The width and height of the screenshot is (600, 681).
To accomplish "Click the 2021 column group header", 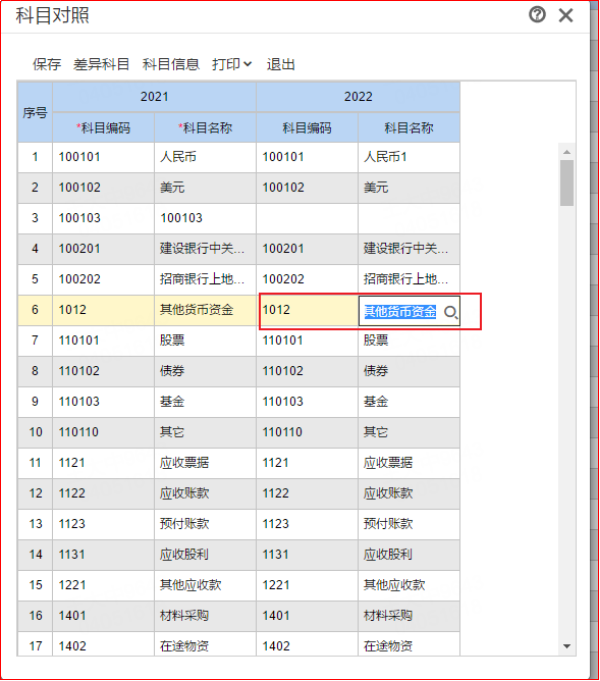I will pos(154,97).
